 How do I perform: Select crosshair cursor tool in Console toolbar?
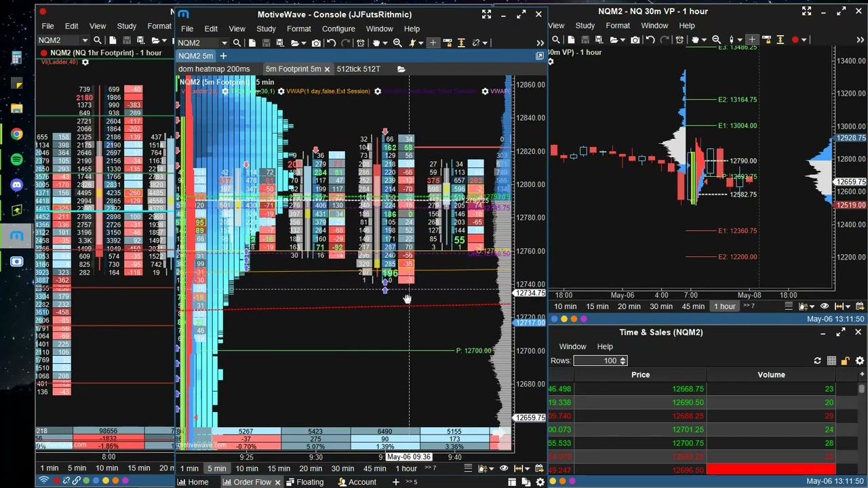pyautogui.click(x=433, y=43)
